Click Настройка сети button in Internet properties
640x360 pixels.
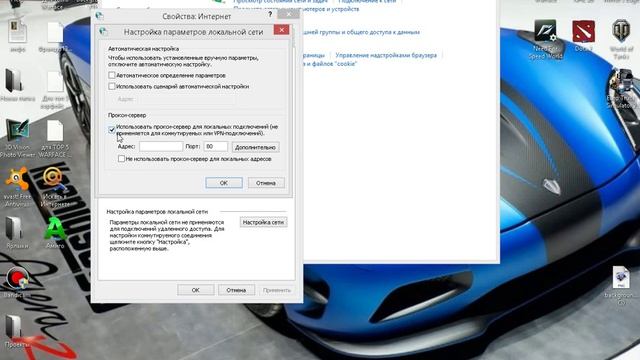pos(263,222)
